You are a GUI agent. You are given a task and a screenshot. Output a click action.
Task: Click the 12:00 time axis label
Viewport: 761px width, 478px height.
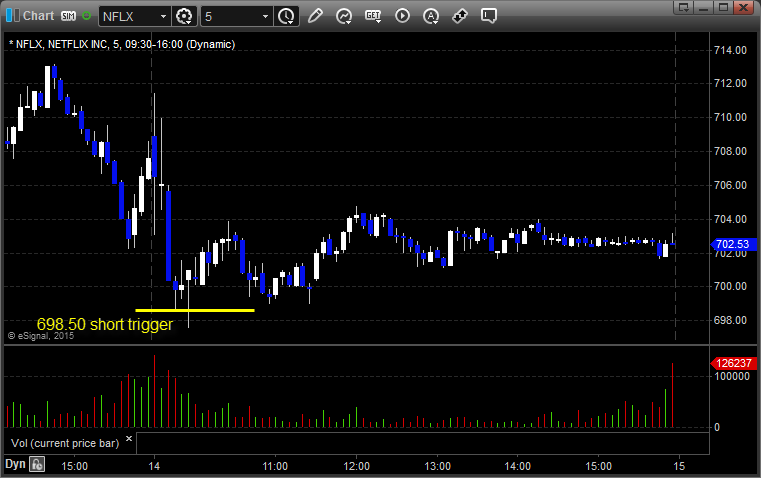(356, 466)
